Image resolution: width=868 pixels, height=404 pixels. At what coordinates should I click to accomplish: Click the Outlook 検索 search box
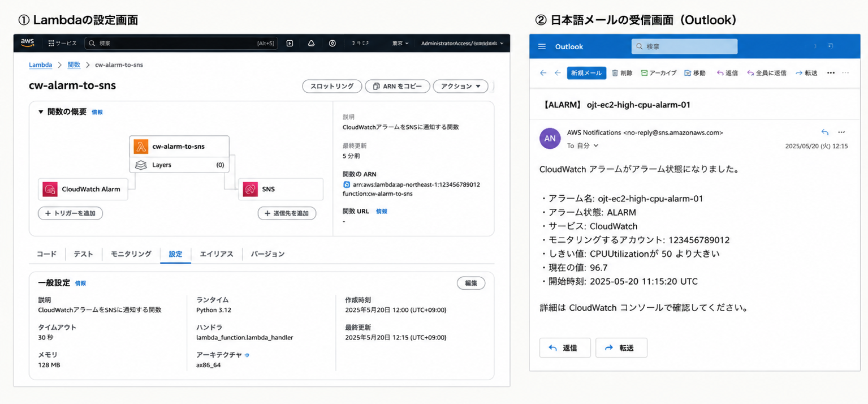click(684, 46)
